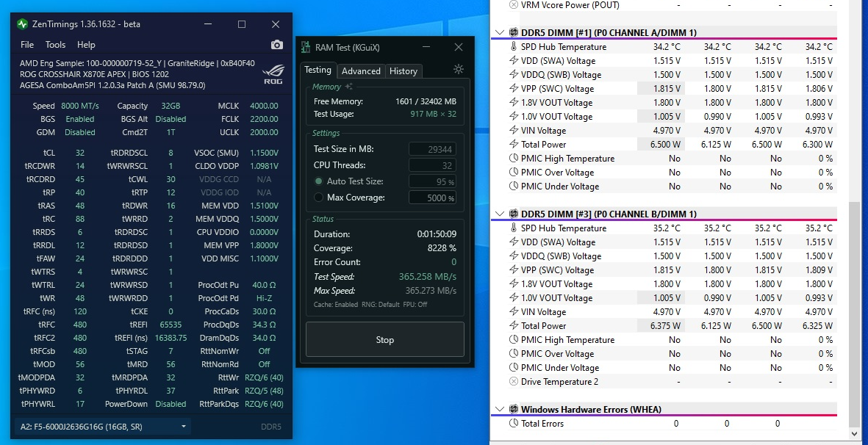This screenshot has height=445, width=868.
Task: Maximize the ZenTimings window
Action: [x=242, y=24]
